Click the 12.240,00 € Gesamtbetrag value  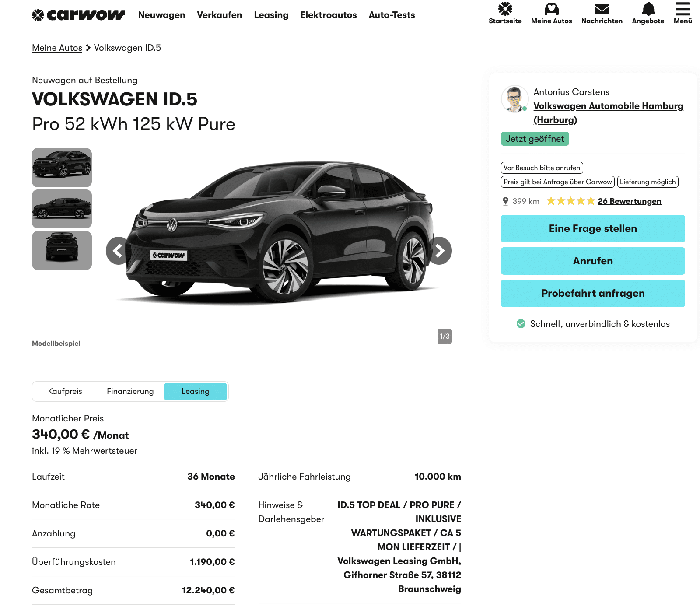click(208, 590)
